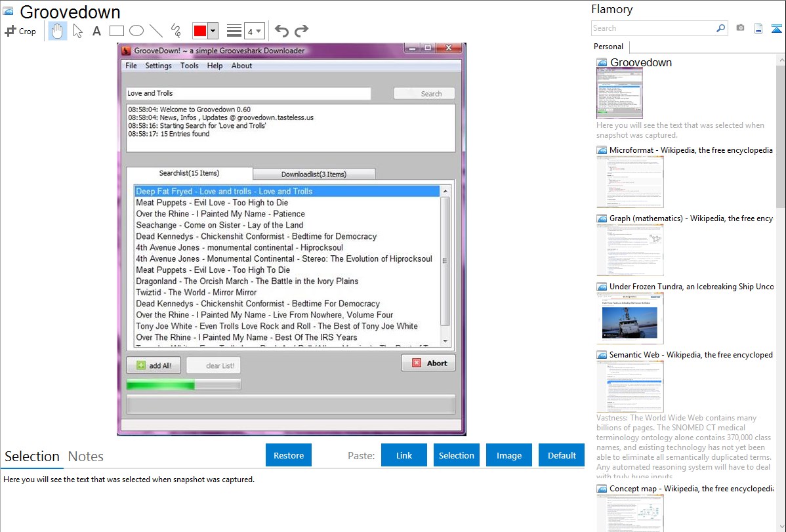Open the Settings menu in GrooveDown
The height and width of the screenshot is (532, 786).
[158, 66]
